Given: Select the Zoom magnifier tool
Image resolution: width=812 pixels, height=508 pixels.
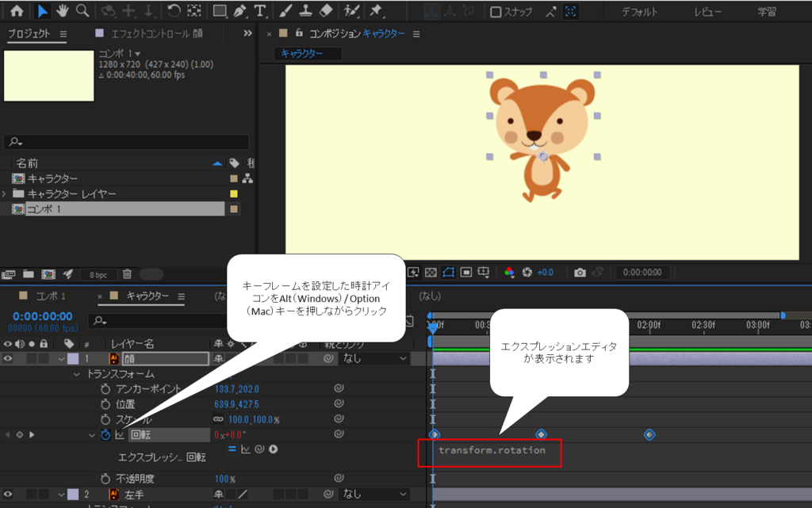Looking at the screenshot, I should click(x=82, y=11).
